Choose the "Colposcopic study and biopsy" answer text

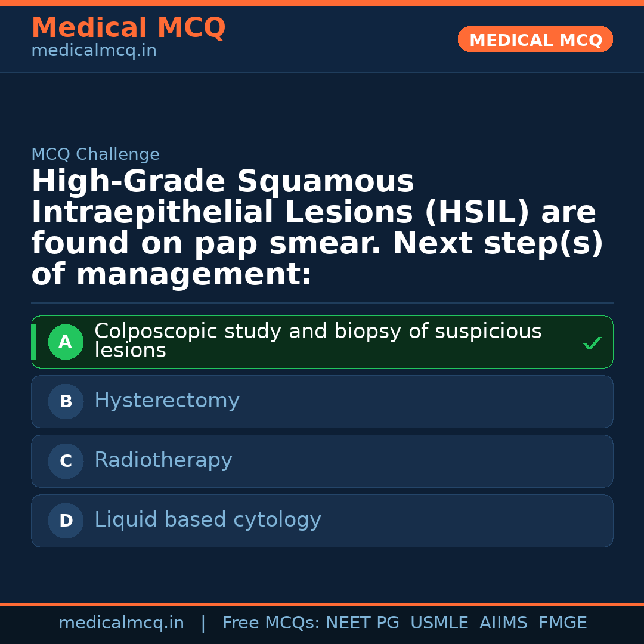(317, 340)
